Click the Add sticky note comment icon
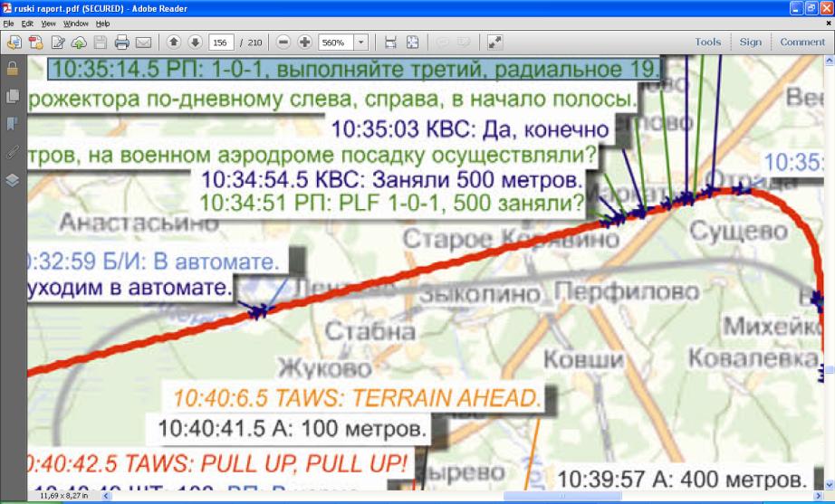Viewport: 835px width, 504px height. point(442,42)
